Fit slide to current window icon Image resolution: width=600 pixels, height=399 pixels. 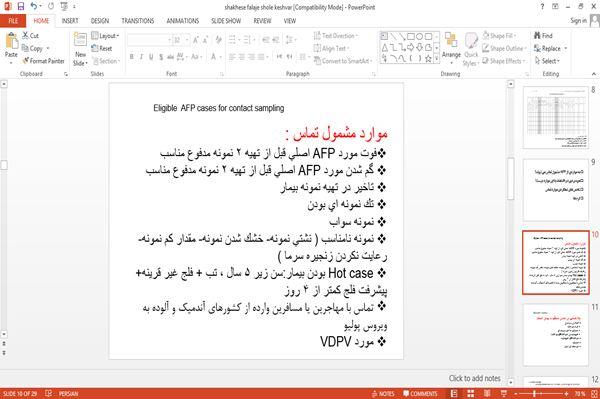click(x=595, y=393)
